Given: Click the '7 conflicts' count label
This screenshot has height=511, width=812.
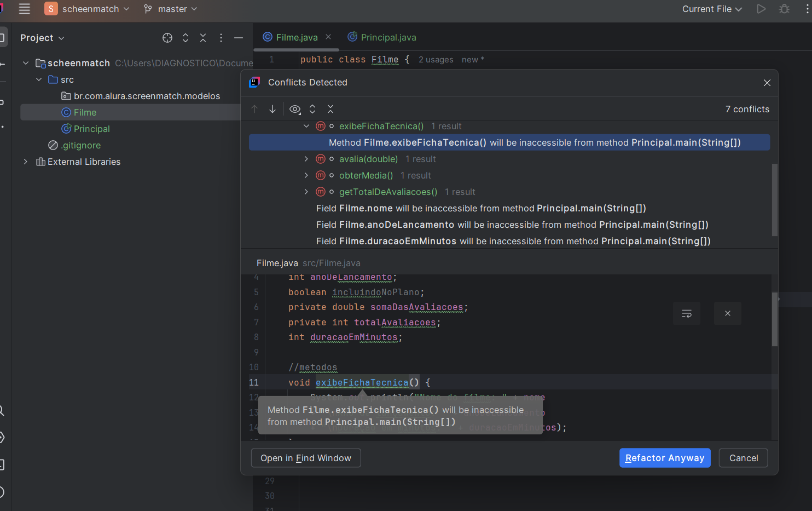Looking at the screenshot, I should pyautogui.click(x=747, y=109).
